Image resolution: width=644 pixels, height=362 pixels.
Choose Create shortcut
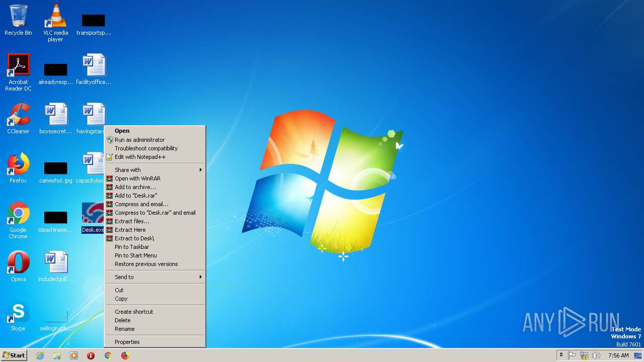point(155,312)
